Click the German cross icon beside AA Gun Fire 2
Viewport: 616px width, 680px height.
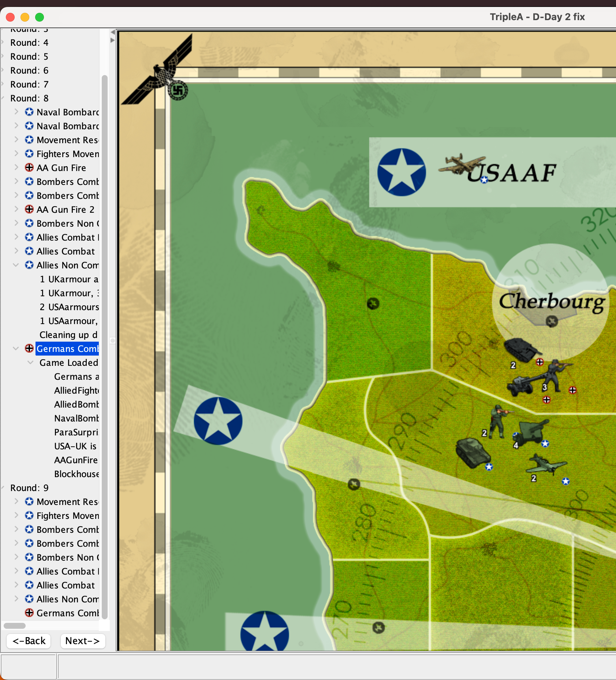[x=29, y=209]
